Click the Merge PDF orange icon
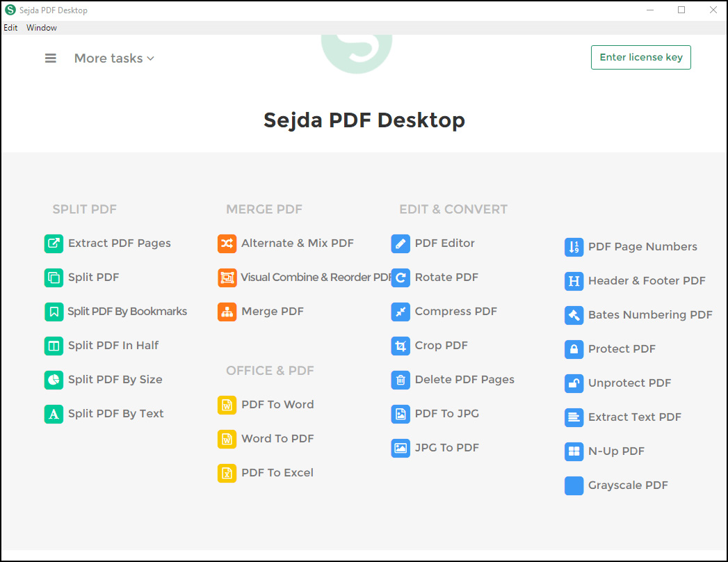Image resolution: width=728 pixels, height=562 pixels. [x=227, y=312]
